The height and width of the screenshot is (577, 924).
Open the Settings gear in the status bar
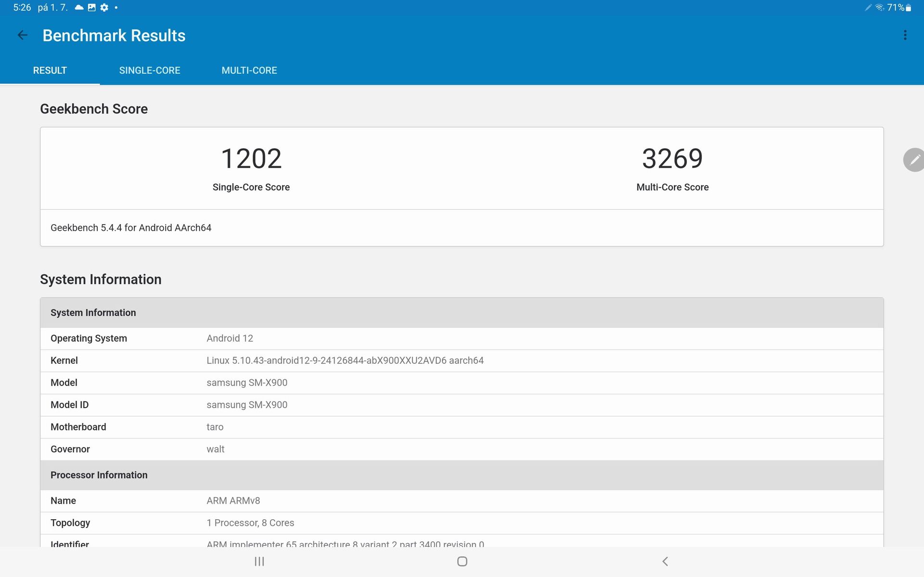click(104, 7)
